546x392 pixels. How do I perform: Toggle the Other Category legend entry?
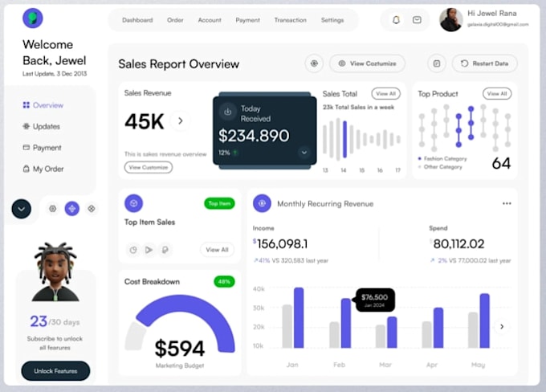click(440, 167)
